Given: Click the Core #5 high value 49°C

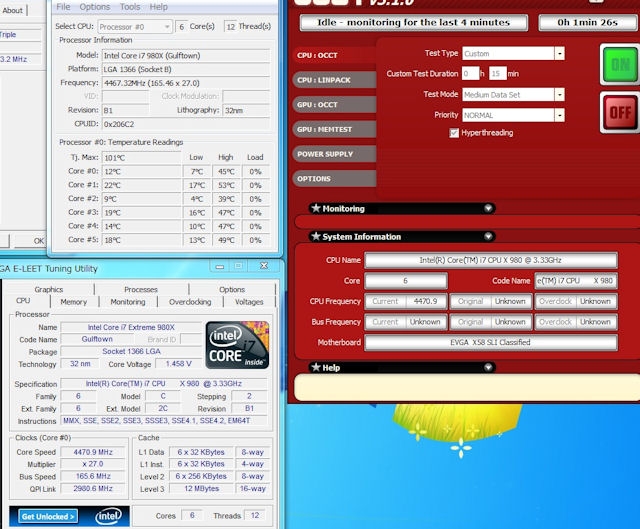Looking at the screenshot, I should [226, 240].
